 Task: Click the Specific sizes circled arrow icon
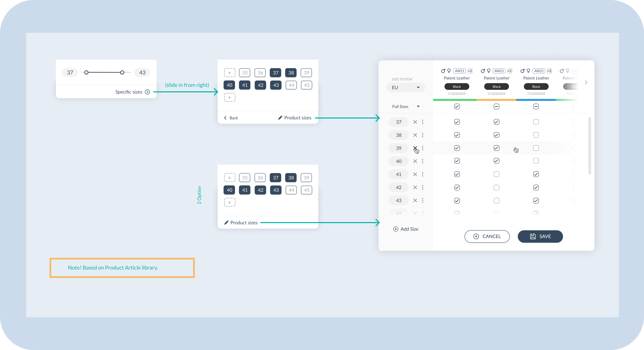coord(147,92)
